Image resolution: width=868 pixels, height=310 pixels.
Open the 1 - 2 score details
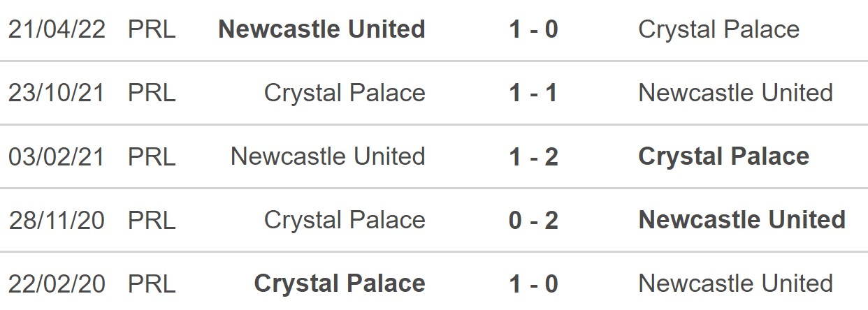(x=533, y=156)
